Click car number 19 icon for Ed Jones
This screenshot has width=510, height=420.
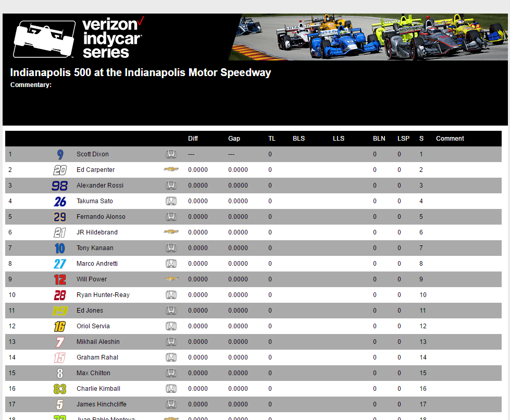pyautogui.click(x=60, y=311)
